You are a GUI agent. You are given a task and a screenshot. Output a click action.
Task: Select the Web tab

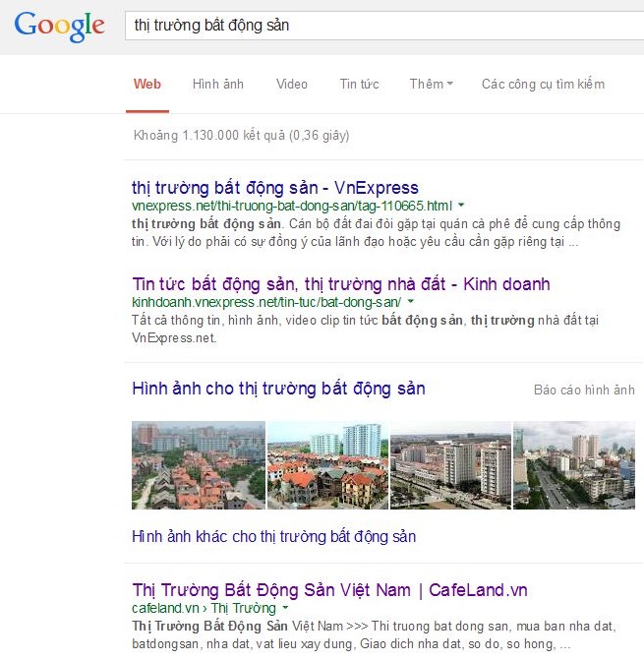[147, 84]
